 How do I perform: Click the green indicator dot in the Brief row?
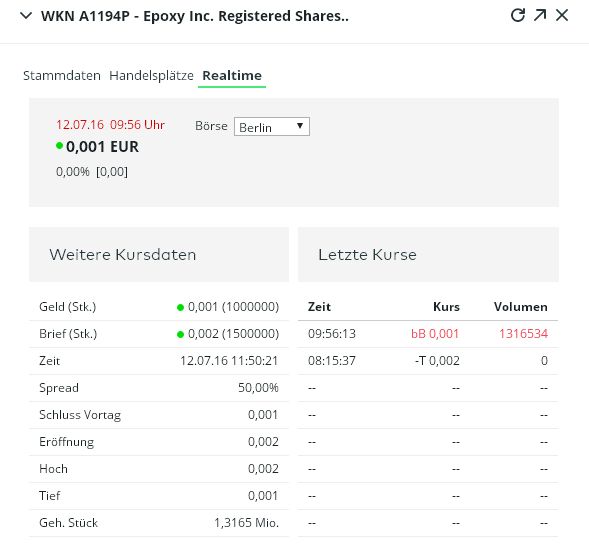[x=180, y=334]
